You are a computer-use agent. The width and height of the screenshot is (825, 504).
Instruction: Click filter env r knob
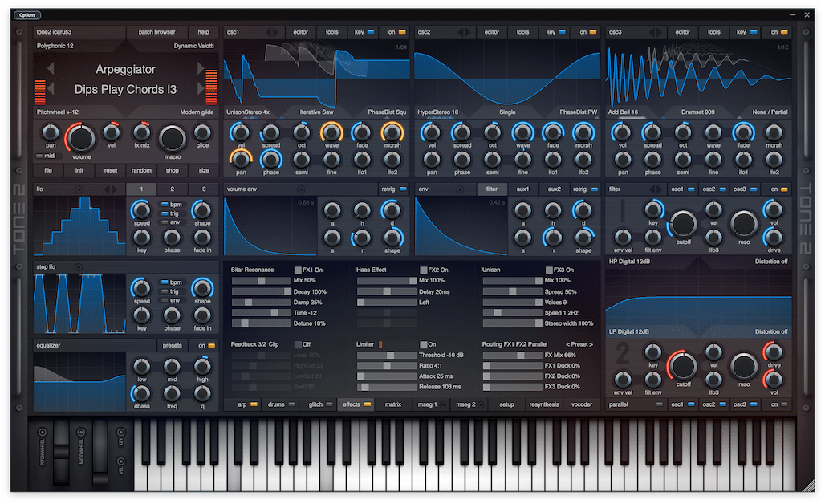pyautogui.click(x=552, y=238)
